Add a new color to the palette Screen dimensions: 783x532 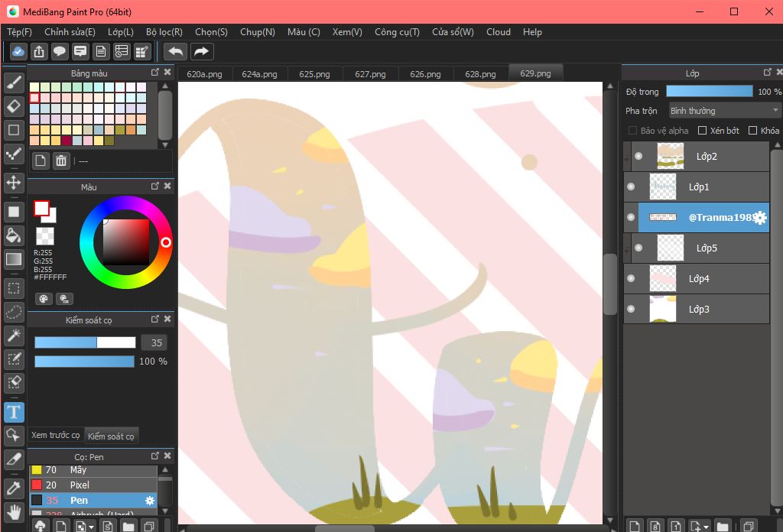coord(41,161)
